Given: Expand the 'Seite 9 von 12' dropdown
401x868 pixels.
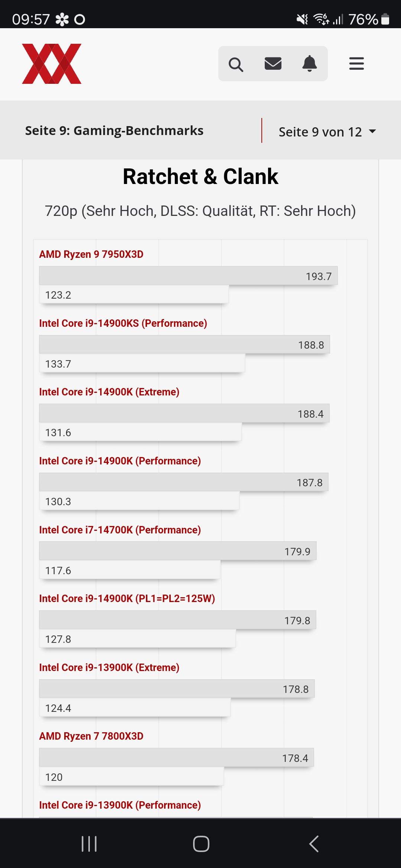Looking at the screenshot, I should (x=320, y=132).
